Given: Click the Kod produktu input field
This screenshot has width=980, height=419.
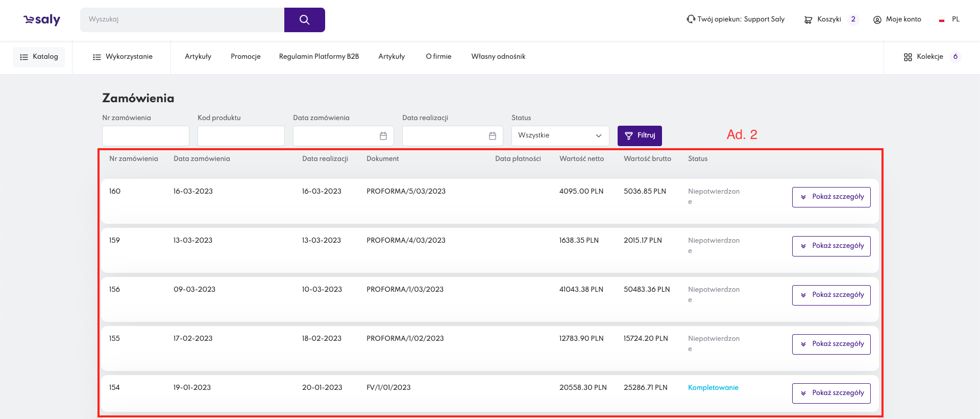Looking at the screenshot, I should [x=241, y=136].
